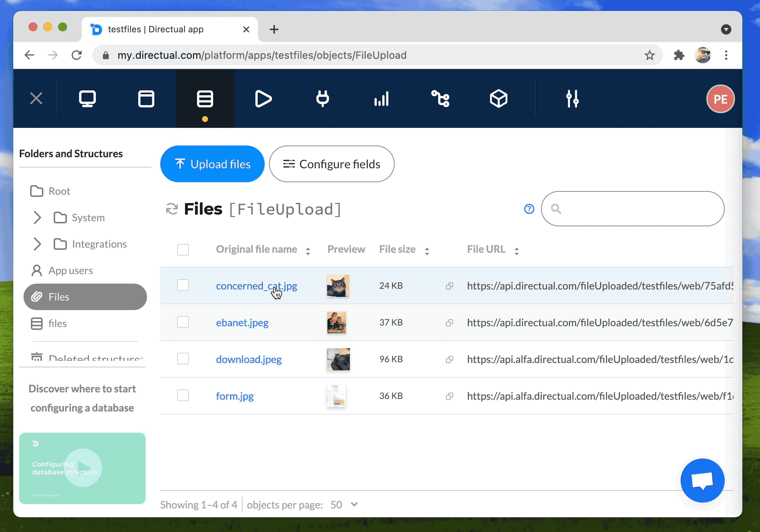Open the chat support bubble
The width and height of the screenshot is (760, 532).
coord(702,480)
